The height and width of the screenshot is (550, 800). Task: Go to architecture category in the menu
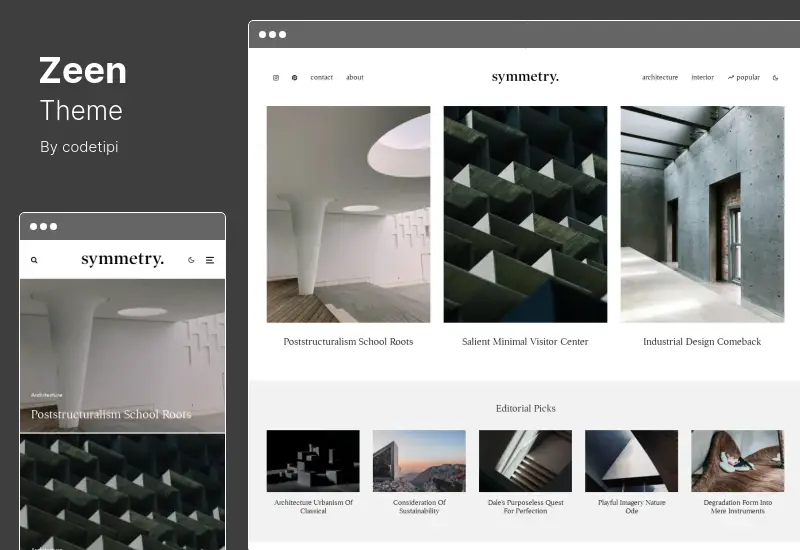(x=660, y=78)
